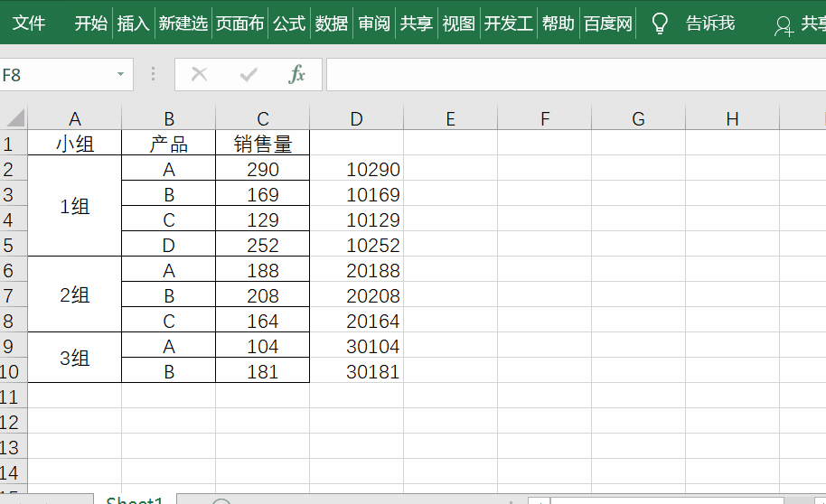This screenshot has width=826, height=504.
Task: Open the 页面布 ribbon tab
Action: [x=239, y=23]
